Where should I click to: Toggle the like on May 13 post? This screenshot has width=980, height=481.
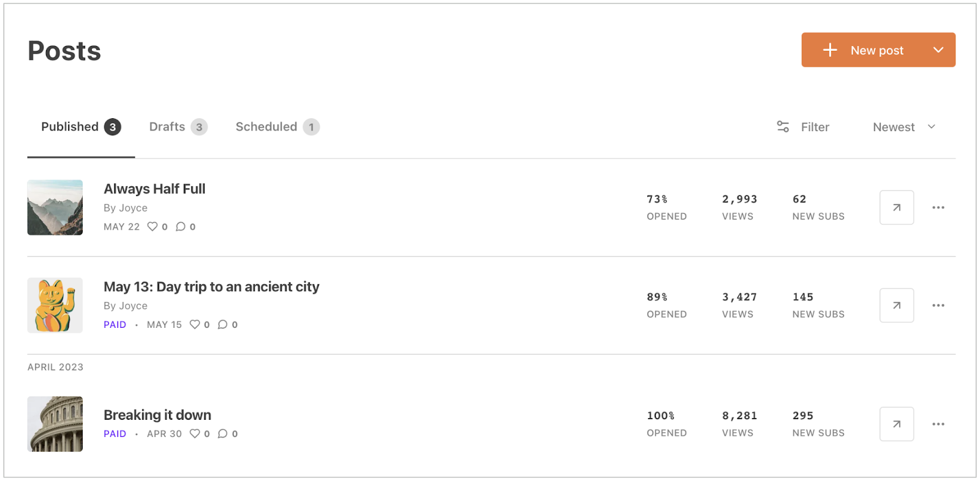coord(195,324)
